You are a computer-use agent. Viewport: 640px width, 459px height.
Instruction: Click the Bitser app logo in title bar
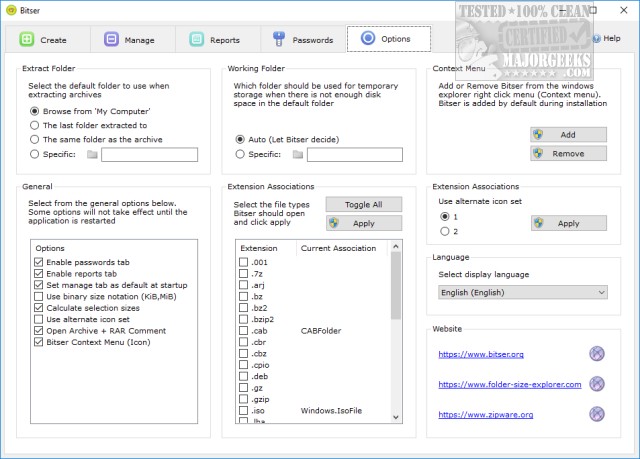[11, 10]
